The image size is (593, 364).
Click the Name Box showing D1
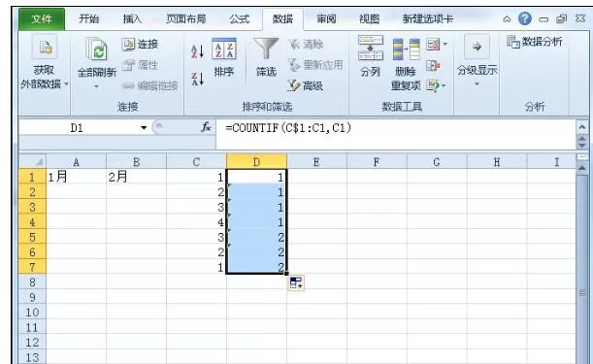(x=78, y=128)
